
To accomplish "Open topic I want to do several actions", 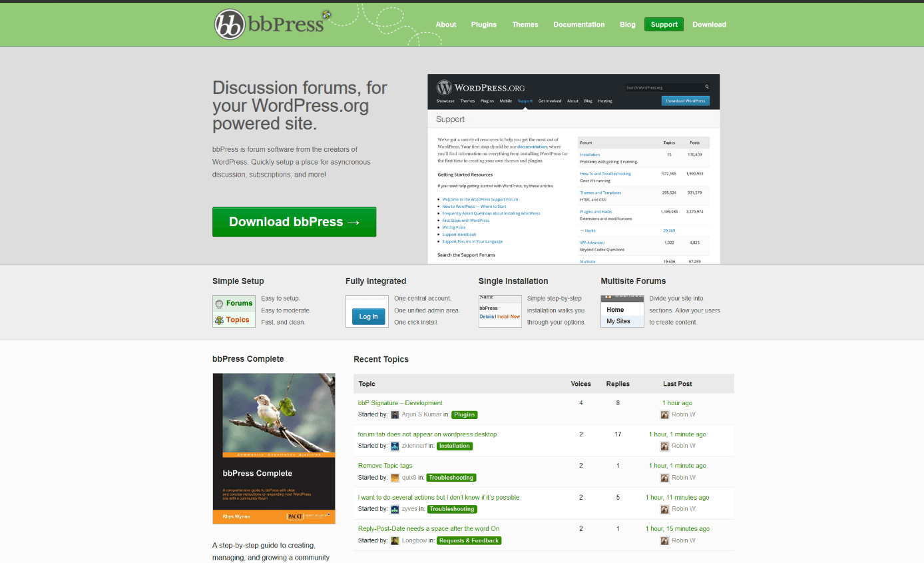I will click(439, 497).
